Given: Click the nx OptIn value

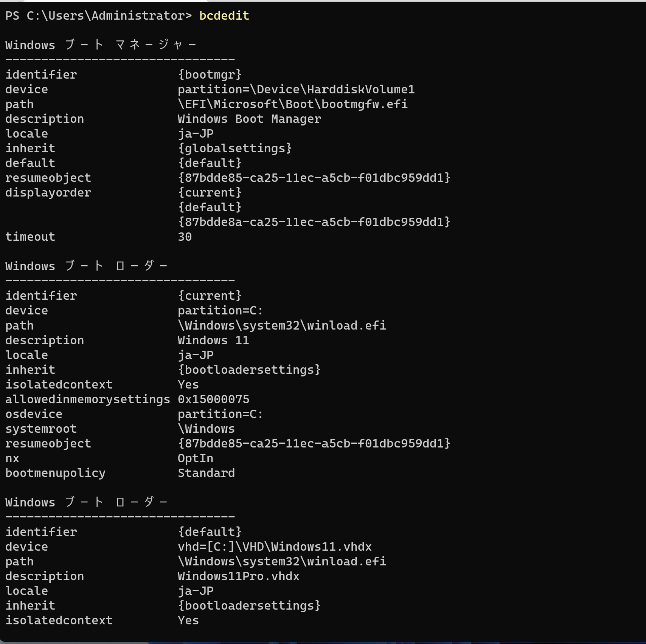Looking at the screenshot, I should [x=196, y=458].
